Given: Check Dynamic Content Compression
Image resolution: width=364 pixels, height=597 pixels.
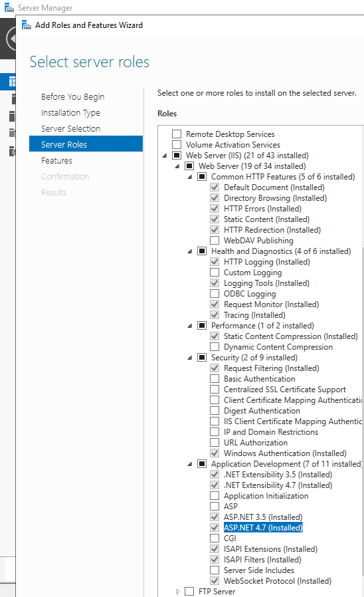Looking at the screenshot, I should (x=215, y=347).
